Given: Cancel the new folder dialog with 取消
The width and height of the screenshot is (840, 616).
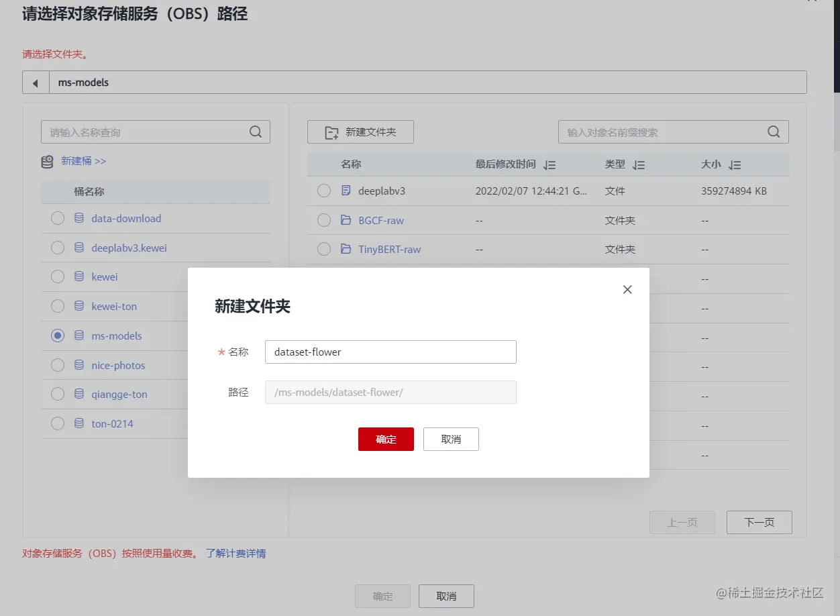Looking at the screenshot, I should [451, 439].
